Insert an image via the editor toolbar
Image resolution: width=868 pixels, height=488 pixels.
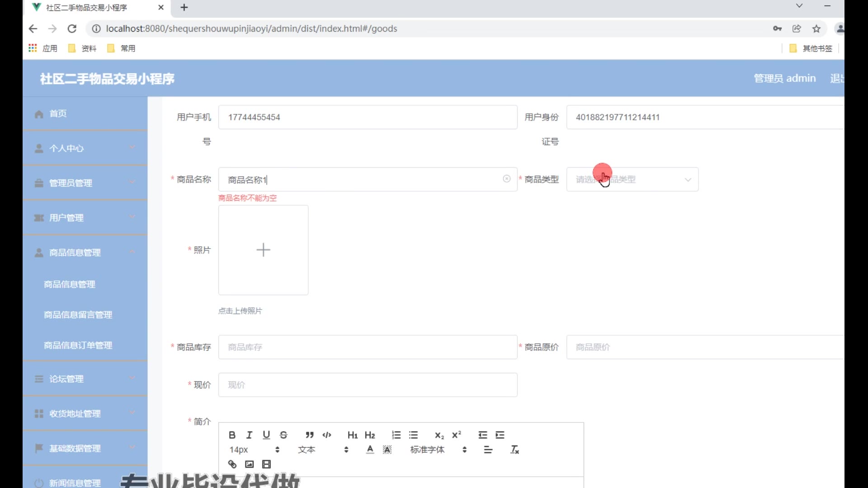coord(249,464)
